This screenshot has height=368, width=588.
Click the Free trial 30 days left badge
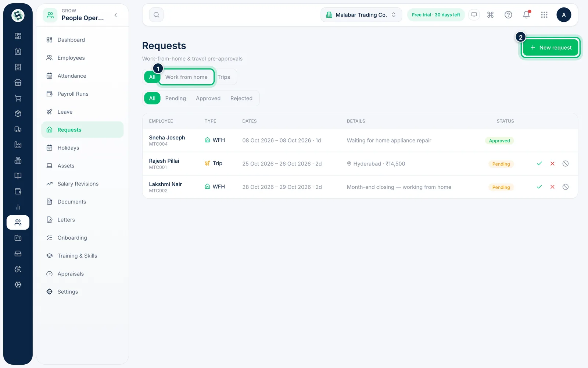tap(436, 15)
